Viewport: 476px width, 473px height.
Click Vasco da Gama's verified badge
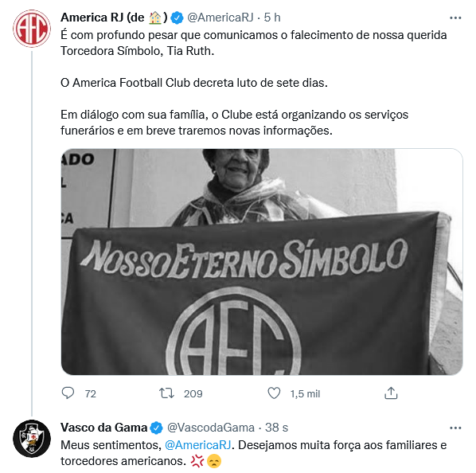(x=157, y=428)
